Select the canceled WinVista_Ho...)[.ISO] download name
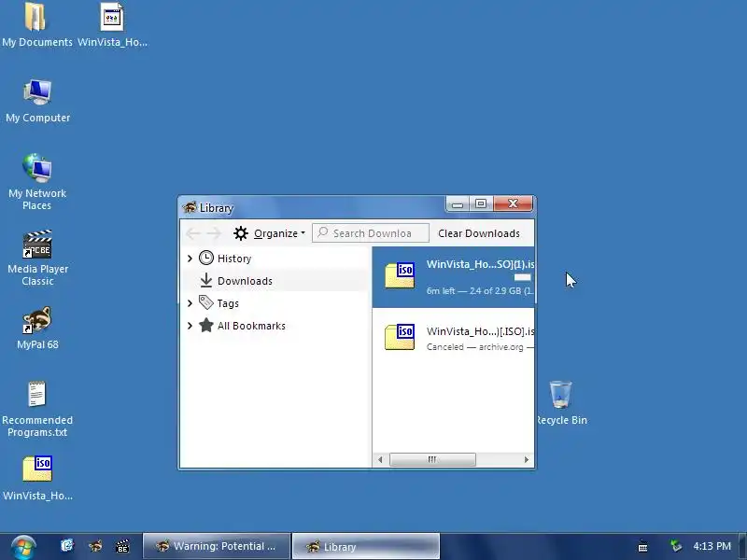The image size is (747, 560). [480, 331]
